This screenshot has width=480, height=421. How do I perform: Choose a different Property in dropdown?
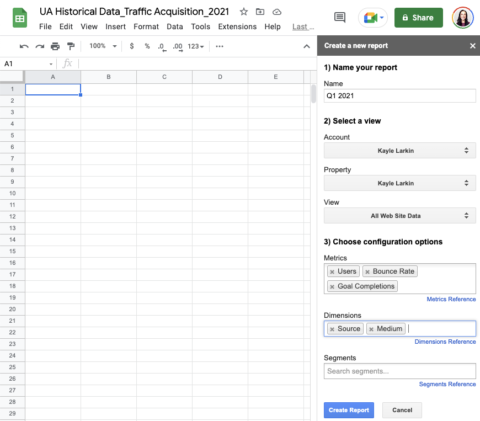click(400, 183)
